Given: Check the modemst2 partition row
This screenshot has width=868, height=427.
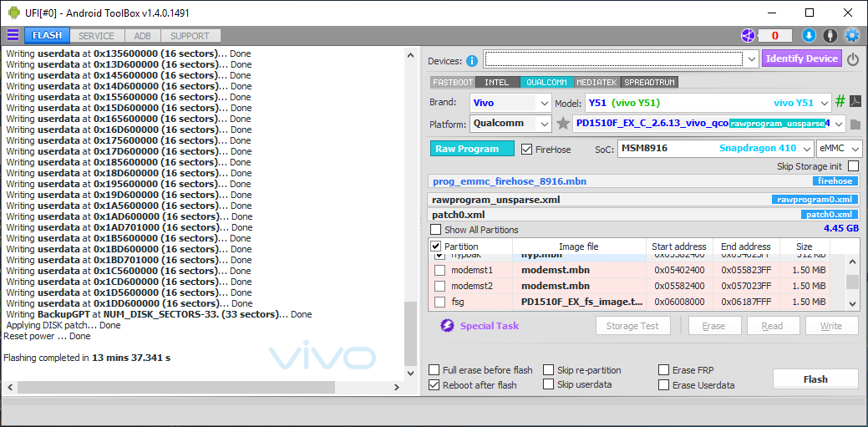Looking at the screenshot, I should point(439,287).
